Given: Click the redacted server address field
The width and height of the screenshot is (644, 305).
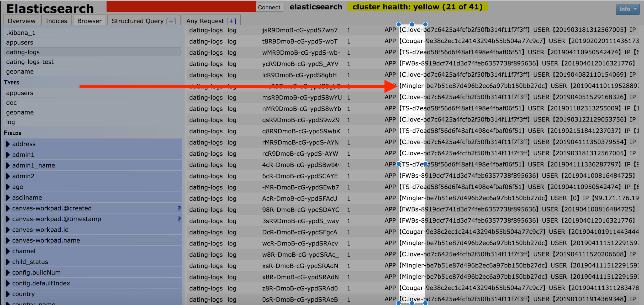Looking at the screenshot, I should [181, 6].
